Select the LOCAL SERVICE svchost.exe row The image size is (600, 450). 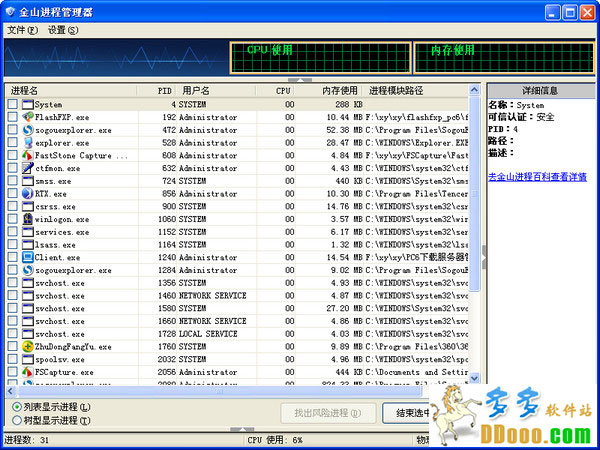coord(237,334)
